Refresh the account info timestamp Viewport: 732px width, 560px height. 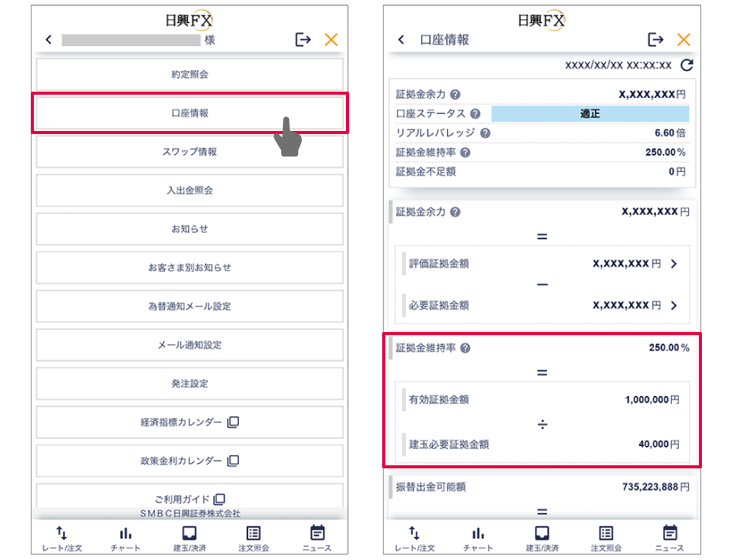687,65
